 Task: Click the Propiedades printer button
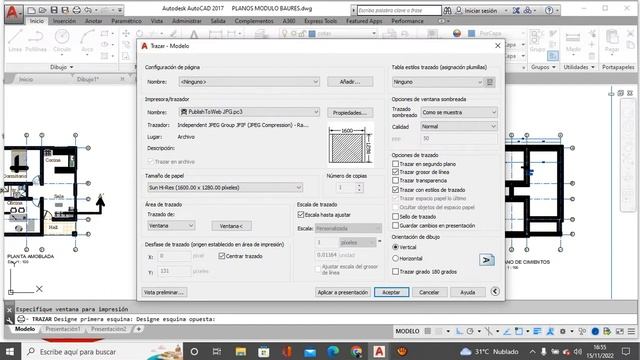click(x=350, y=113)
